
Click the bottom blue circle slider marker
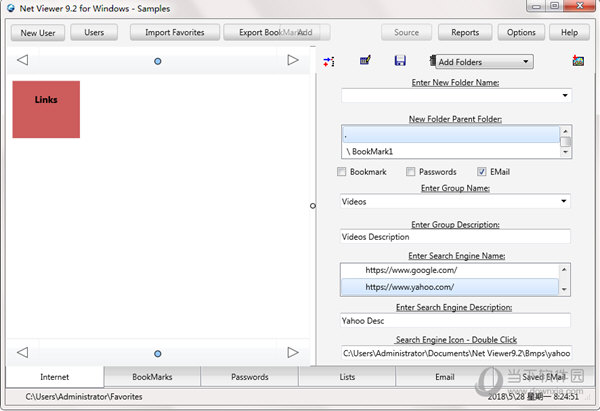(157, 354)
